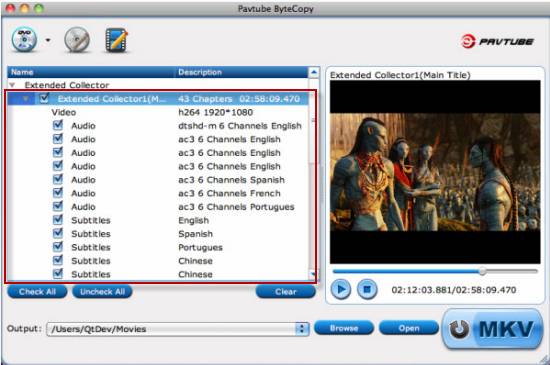The height and width of the screenshot is (365, 550).
Task: Open the video edit icon with pencil
Action: tap(117, 40)
